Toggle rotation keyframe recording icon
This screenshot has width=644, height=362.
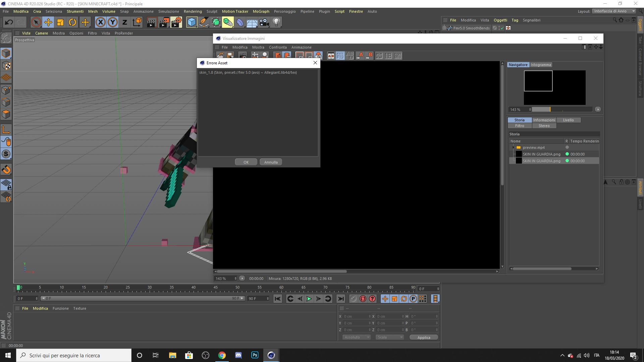coord(404,299)
